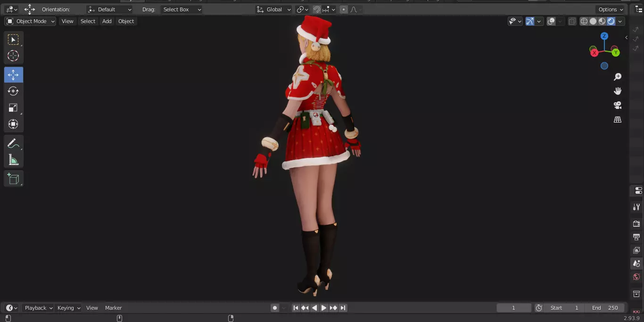Activate the Rotate tool
This screenshot has width=644, height=322.
[x=13, y=91]
